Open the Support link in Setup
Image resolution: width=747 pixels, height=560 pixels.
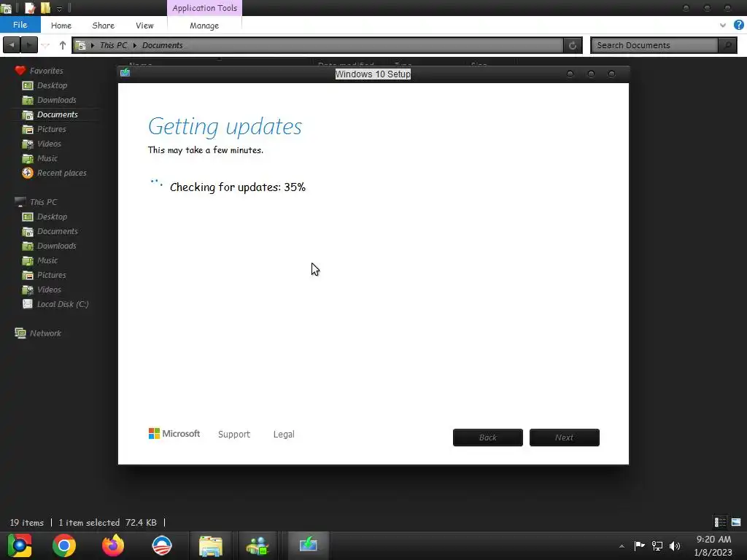point(234,435)
